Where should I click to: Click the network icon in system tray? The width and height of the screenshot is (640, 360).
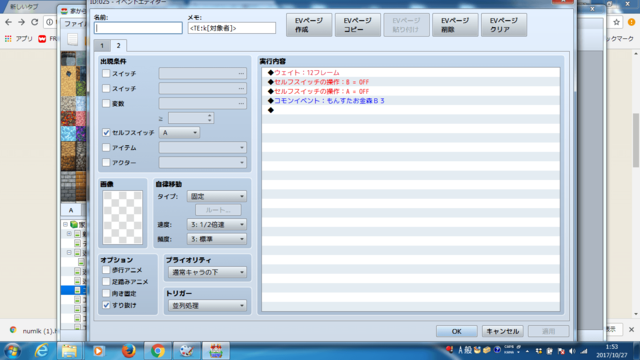coord(584,351)
